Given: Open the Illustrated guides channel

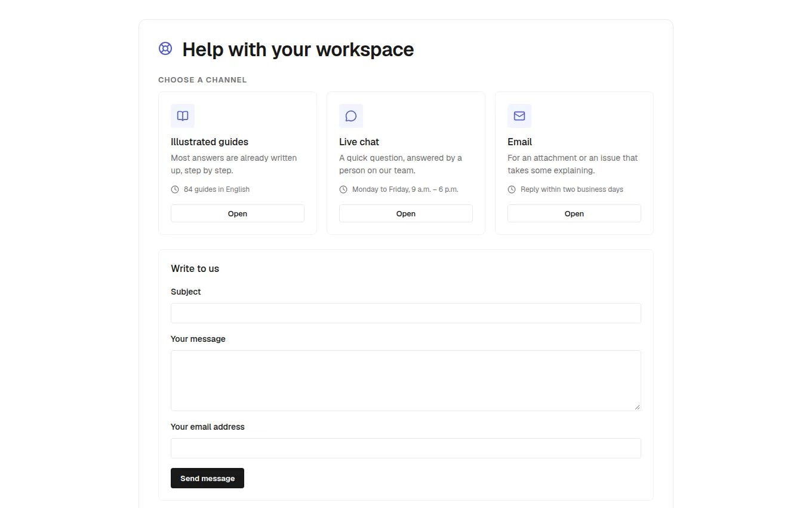Looking at the screenshot, I should pyautogui.click(x=238, y=213).
